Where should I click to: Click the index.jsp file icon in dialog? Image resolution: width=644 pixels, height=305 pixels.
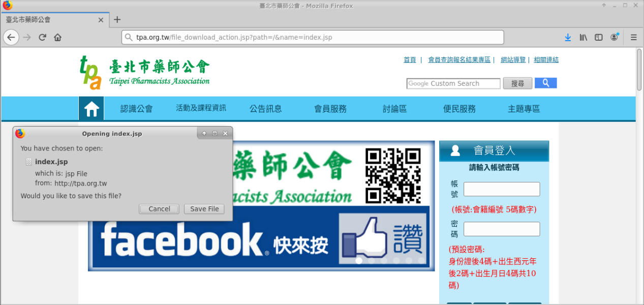[29, 162]
